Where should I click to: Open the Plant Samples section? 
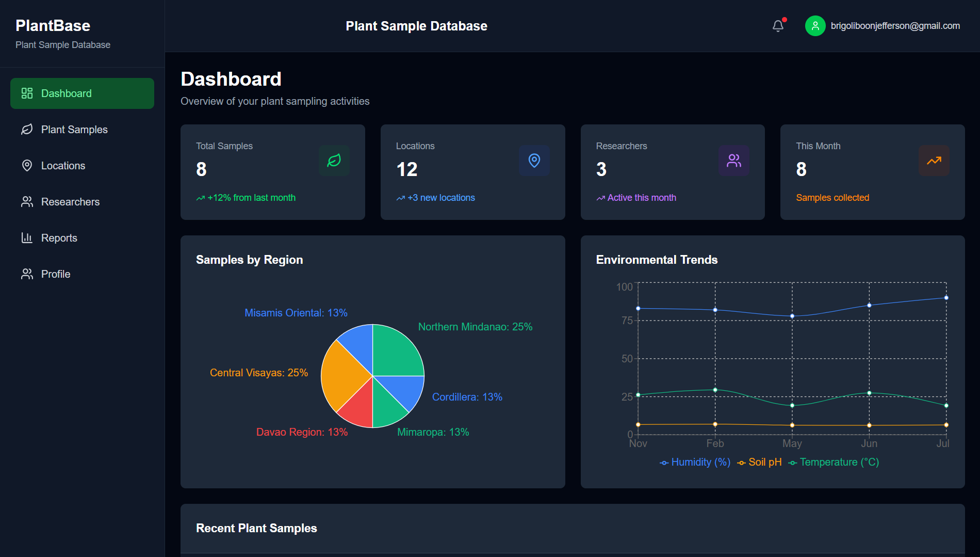(x=74, y=129)
